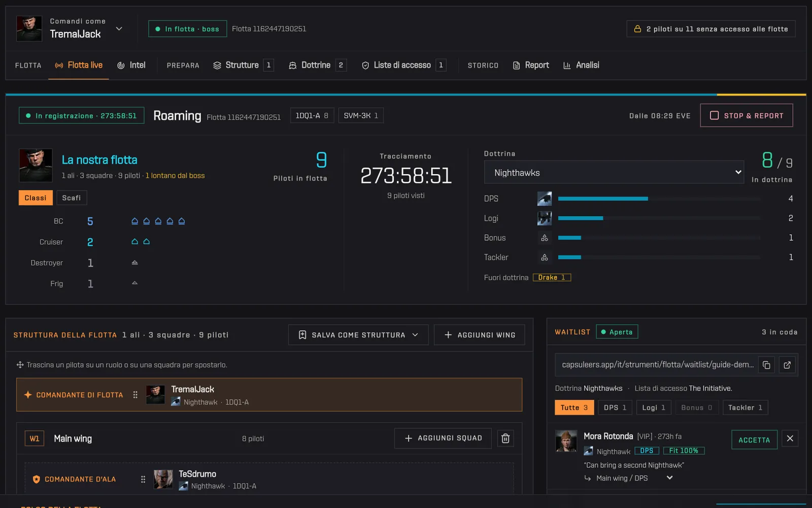The image size is (812, 508).
Task: Open the Flotta live tab
Action: (x=79, y=65)
